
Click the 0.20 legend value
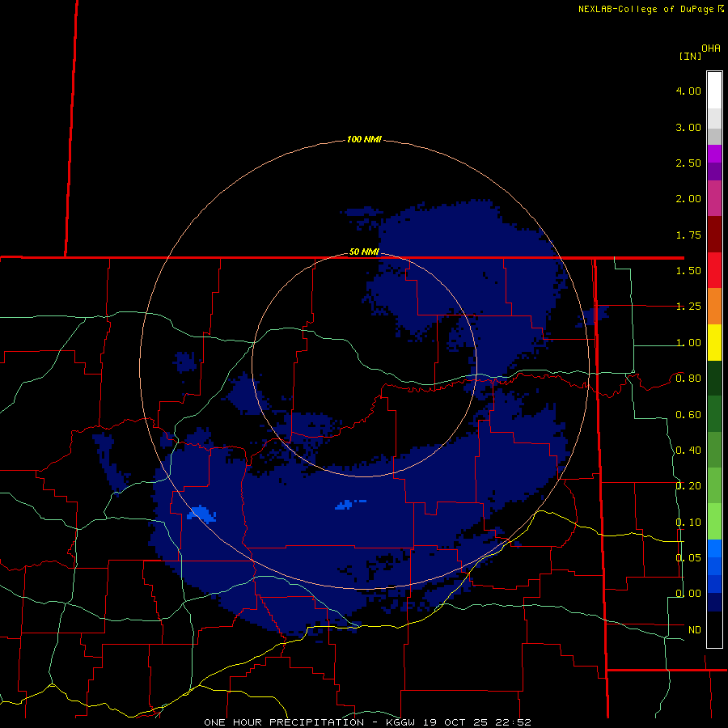pos(688,486)
